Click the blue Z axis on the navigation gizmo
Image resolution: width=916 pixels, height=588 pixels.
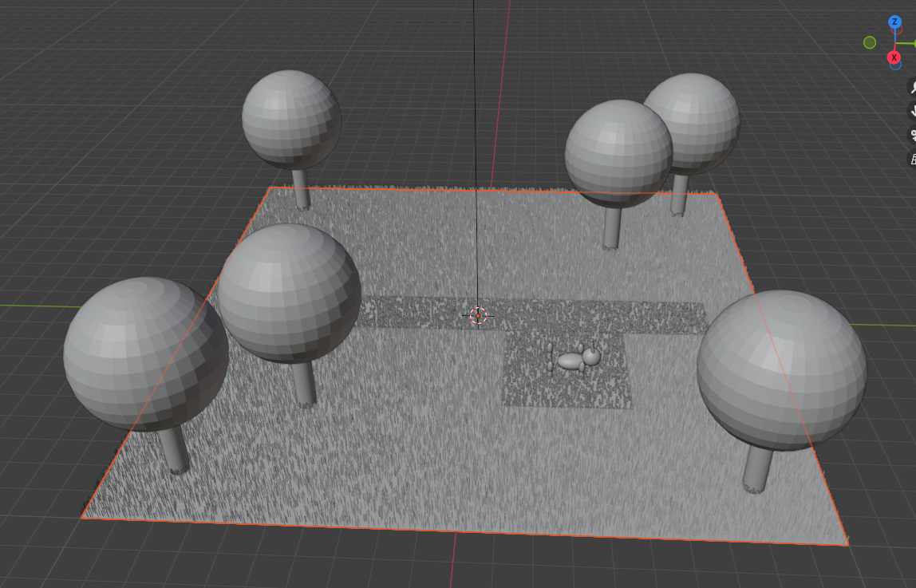coord(895,22)
